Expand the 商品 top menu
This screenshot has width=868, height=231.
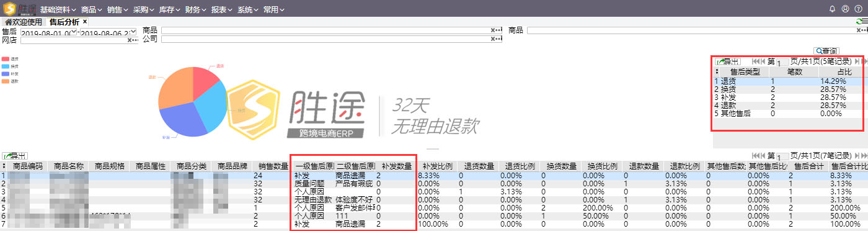[x=92, y=10]
